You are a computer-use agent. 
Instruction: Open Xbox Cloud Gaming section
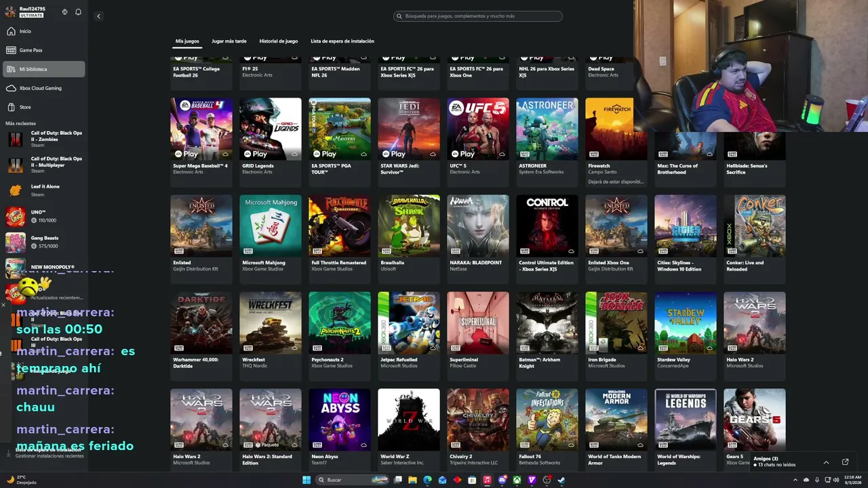45,88
